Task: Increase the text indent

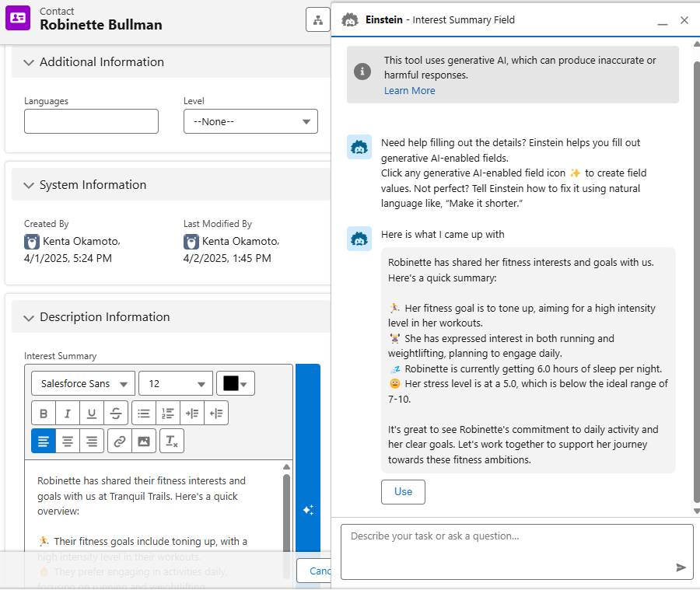Action: pyautogui.click(x=192, y=414)
